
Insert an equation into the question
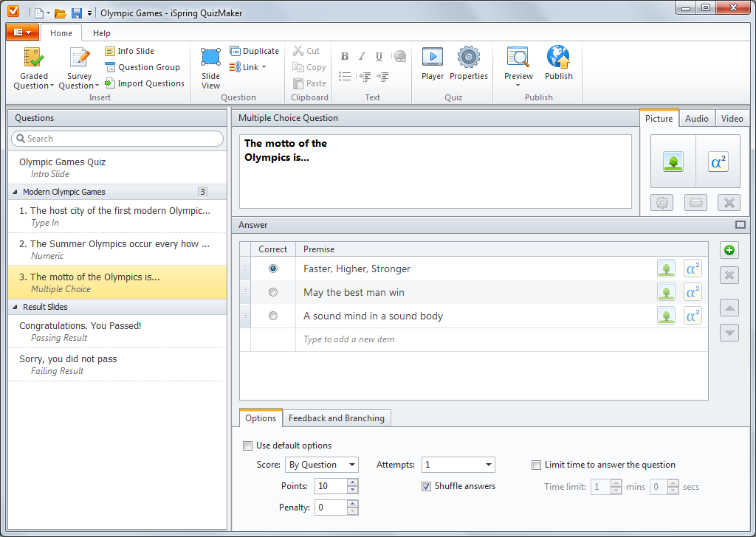(x=718, y=162)
